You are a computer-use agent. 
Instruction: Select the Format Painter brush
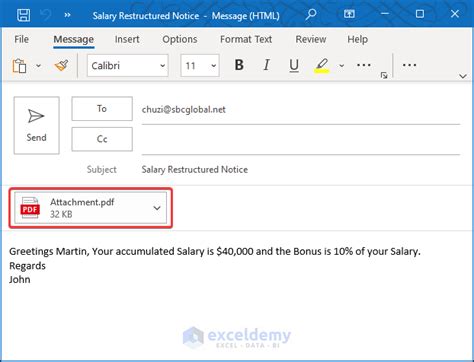click(62, 65)
